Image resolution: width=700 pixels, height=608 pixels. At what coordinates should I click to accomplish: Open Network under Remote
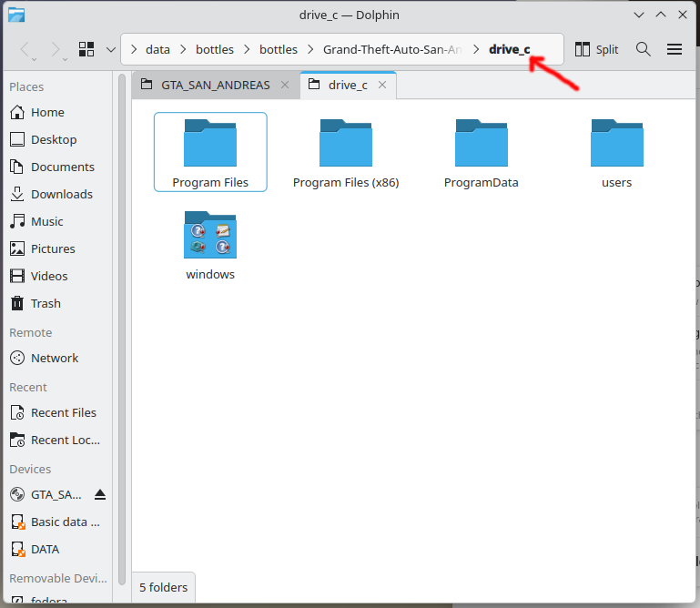(x=58, y=358)
